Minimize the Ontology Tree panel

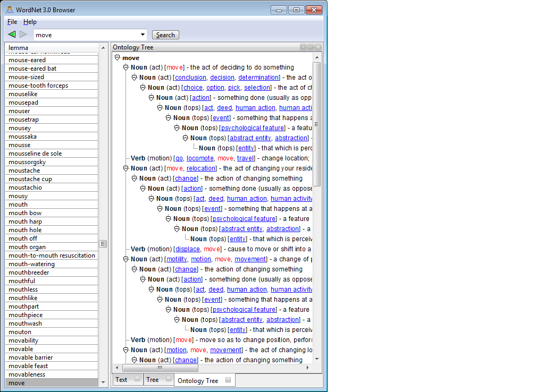(311, 47)
